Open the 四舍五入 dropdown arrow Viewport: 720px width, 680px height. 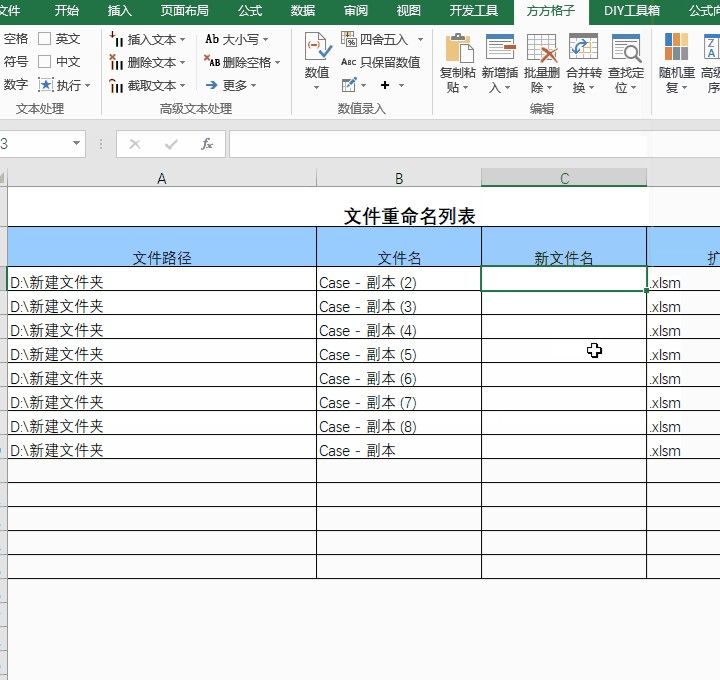420,39
